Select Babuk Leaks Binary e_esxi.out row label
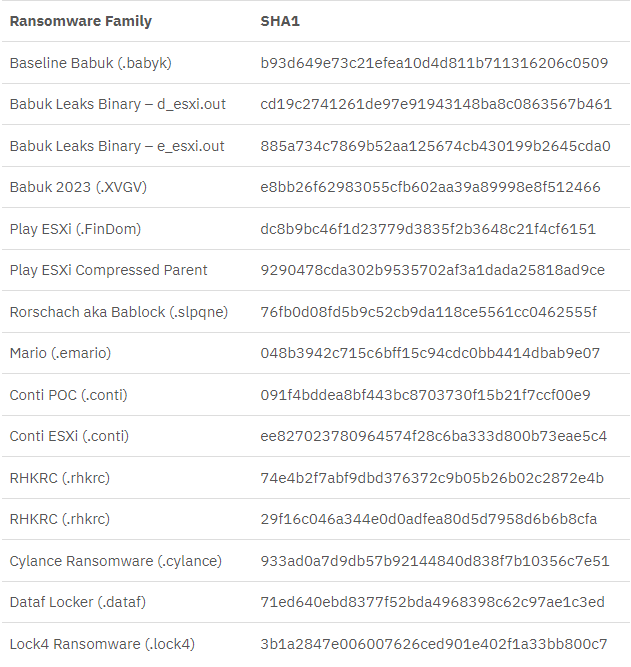 [x=117, y=146]
